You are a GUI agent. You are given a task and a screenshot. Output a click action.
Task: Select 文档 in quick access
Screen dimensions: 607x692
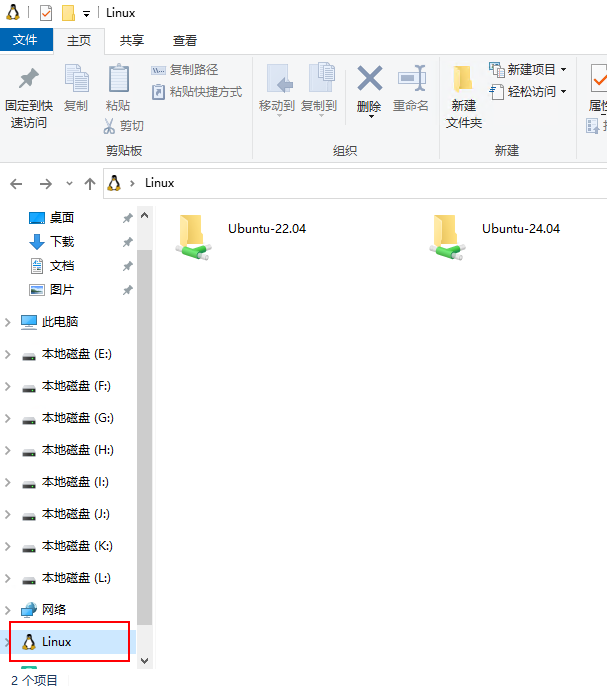62,266
